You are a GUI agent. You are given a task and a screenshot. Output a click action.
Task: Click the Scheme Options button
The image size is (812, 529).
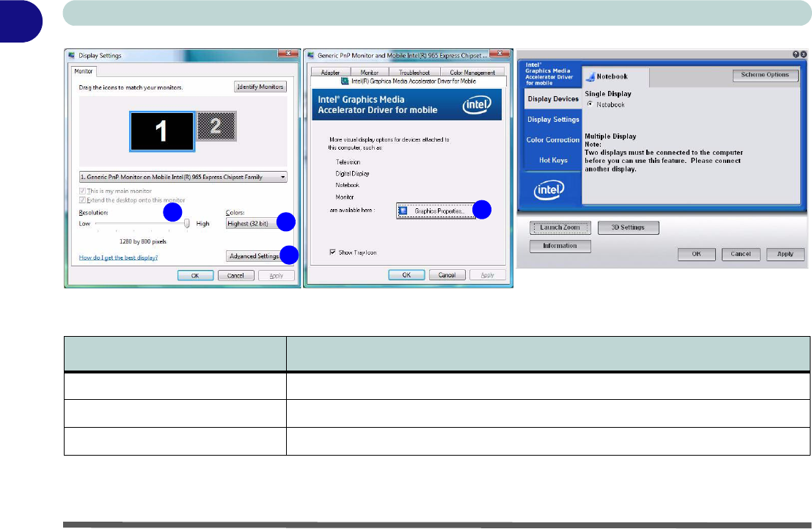pyautogui.click(x=765, y=75)
